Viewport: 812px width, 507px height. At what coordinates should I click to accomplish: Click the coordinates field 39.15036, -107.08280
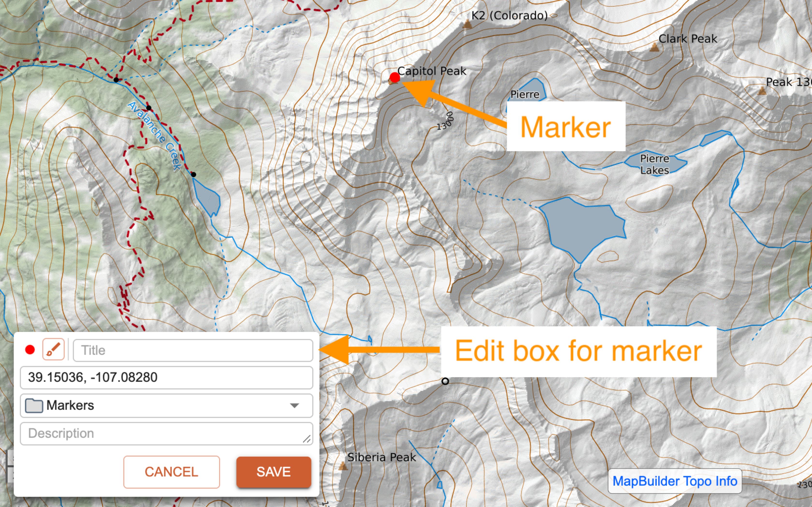tap(166, 378)
